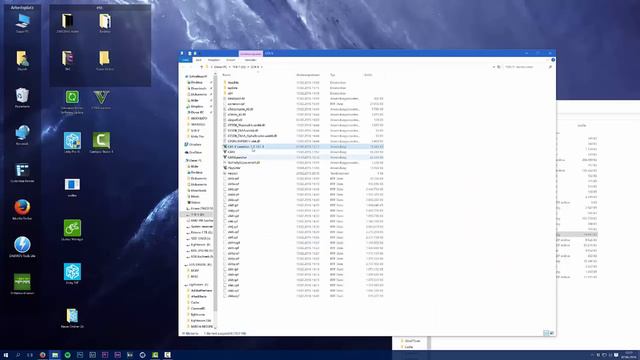Select the GTAVLauncher application file
Screen dimensions: 640x360
(x=303, y=157)
